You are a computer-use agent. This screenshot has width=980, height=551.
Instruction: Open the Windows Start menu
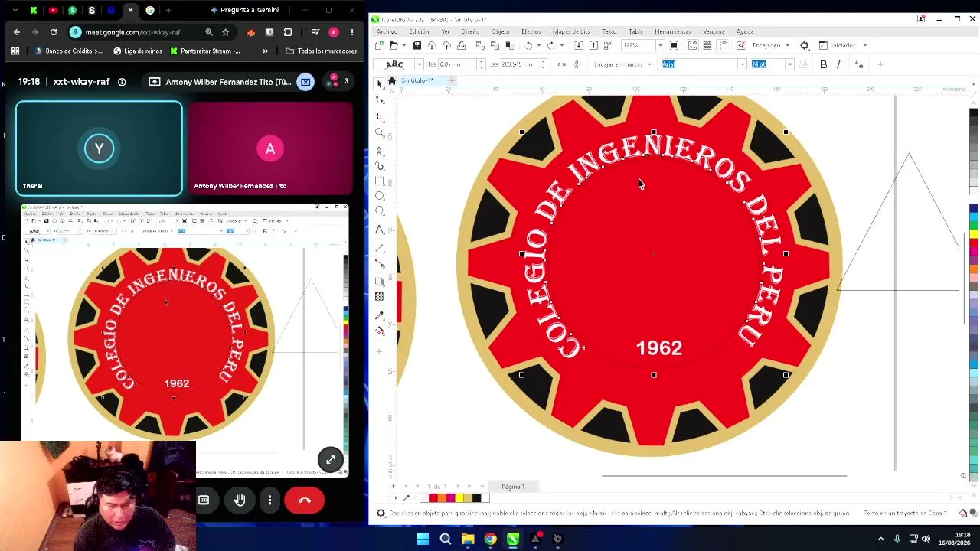point(423,539)
